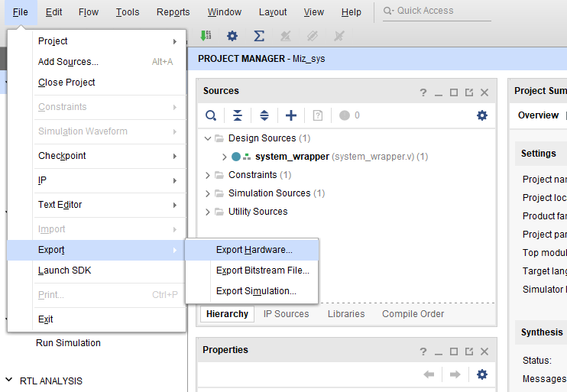Open help for the Sources panel

point(423,92)
